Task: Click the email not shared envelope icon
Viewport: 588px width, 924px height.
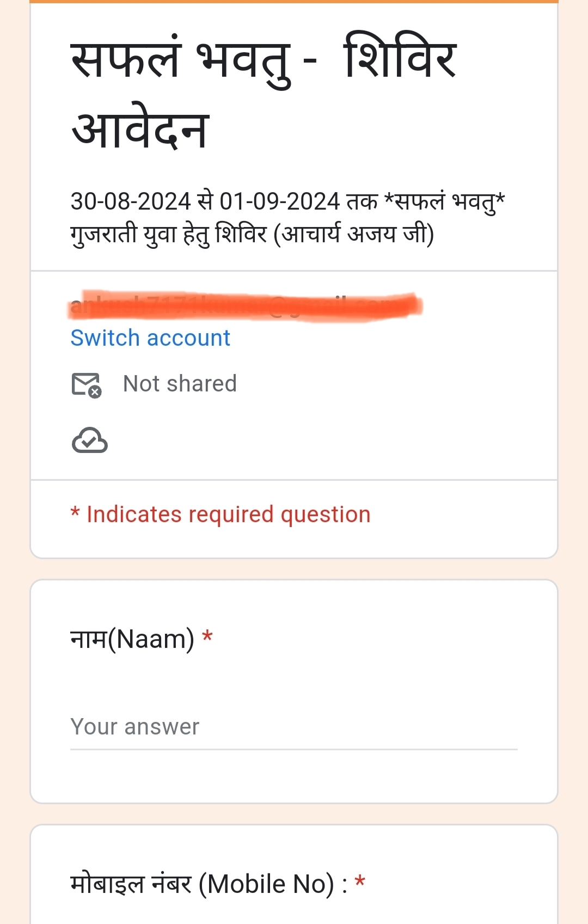Action: pyautogui.click(x=87, y=384)
